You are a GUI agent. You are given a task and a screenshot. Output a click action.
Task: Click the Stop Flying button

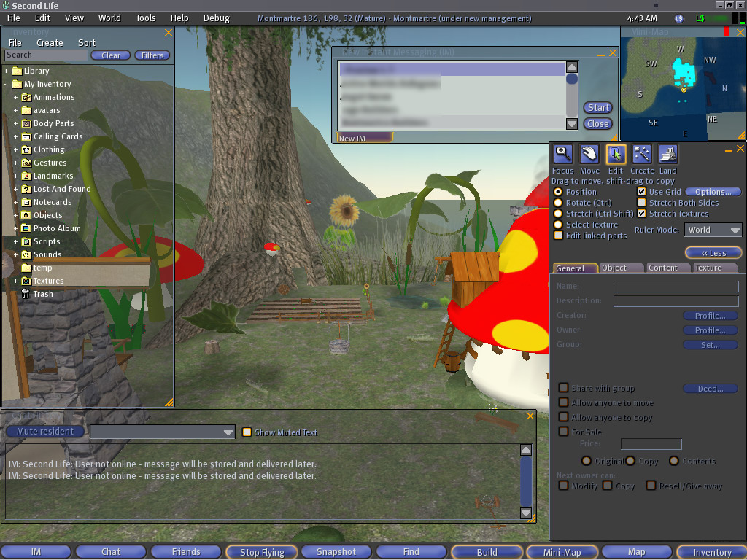click(262, 552)
